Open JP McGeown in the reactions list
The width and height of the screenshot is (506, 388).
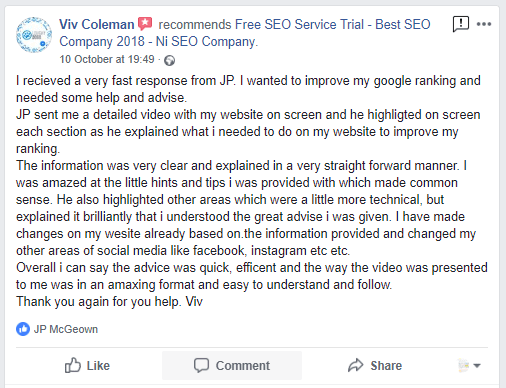coord(66,329)
